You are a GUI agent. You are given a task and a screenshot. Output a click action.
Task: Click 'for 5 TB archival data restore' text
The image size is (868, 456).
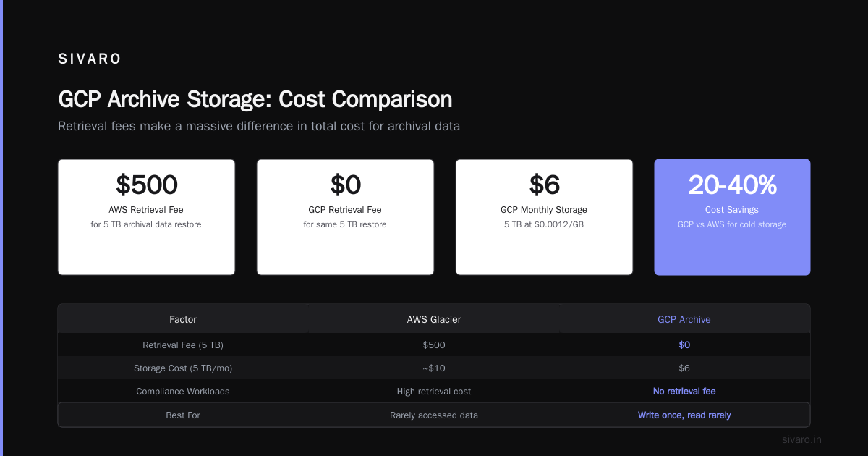[x=146, y=224]
